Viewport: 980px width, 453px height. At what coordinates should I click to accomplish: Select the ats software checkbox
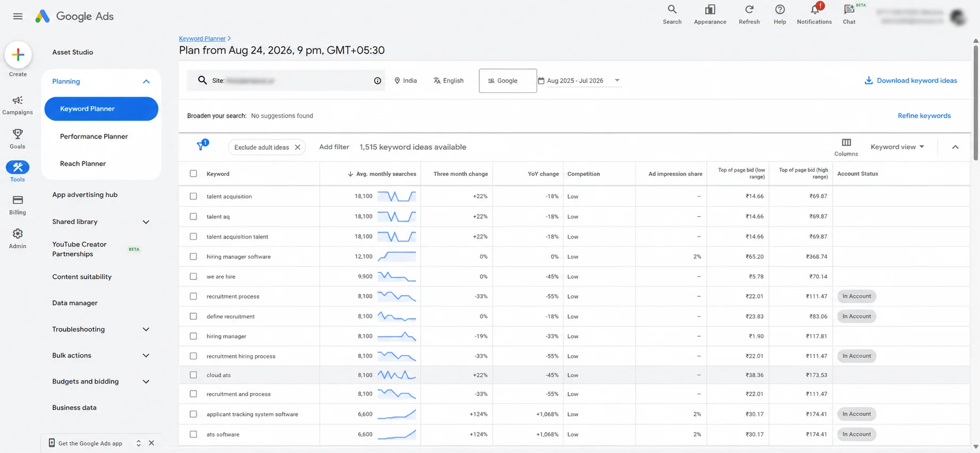193,434
